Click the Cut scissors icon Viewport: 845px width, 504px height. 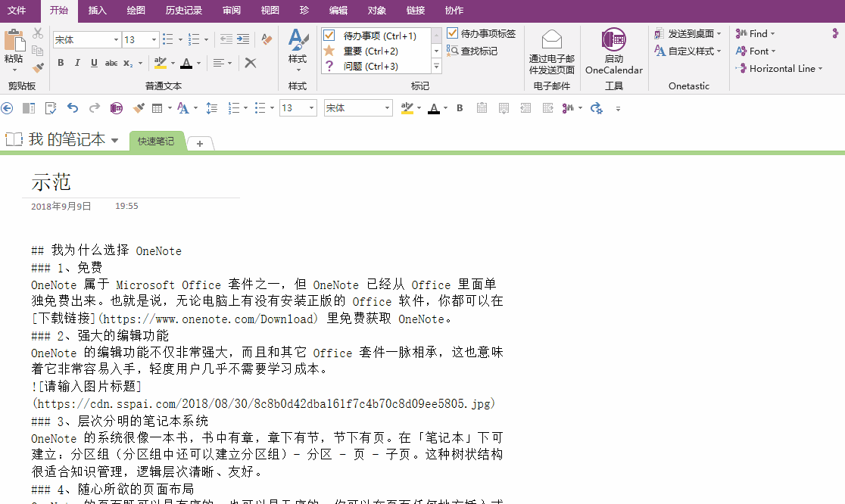click(x=38, y=33)
